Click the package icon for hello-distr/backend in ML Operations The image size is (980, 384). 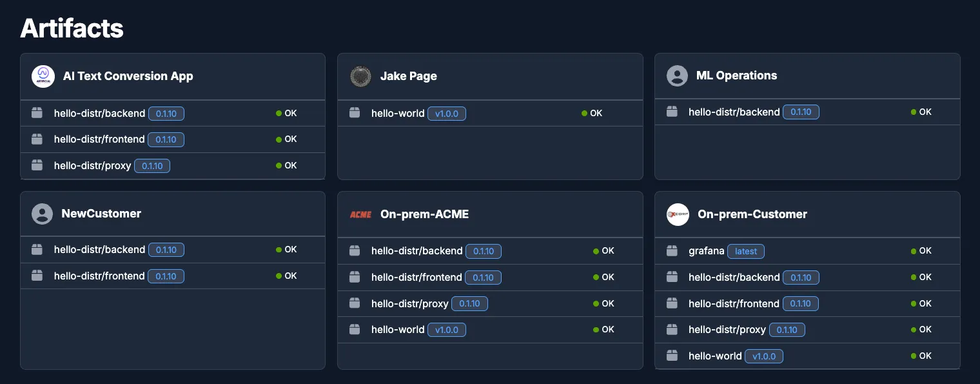pos(672,112)
